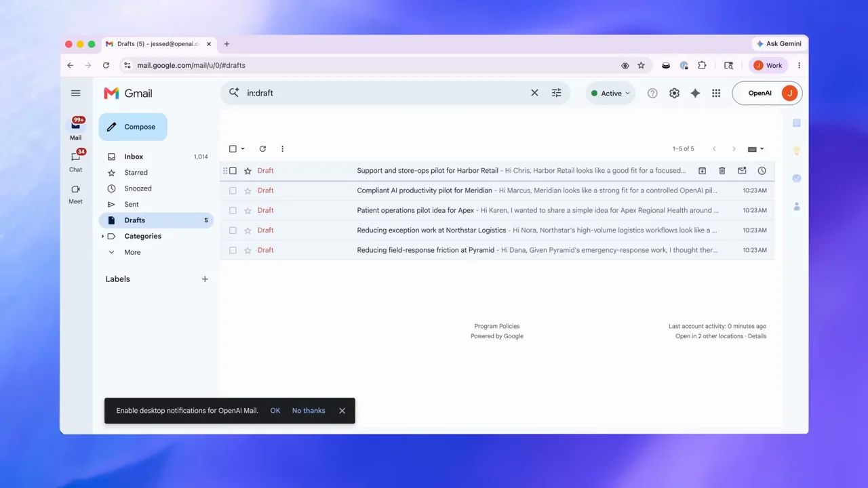Open the Calendar side panel icon
Screen dimensions: 868x488
(x=797, y=123)
